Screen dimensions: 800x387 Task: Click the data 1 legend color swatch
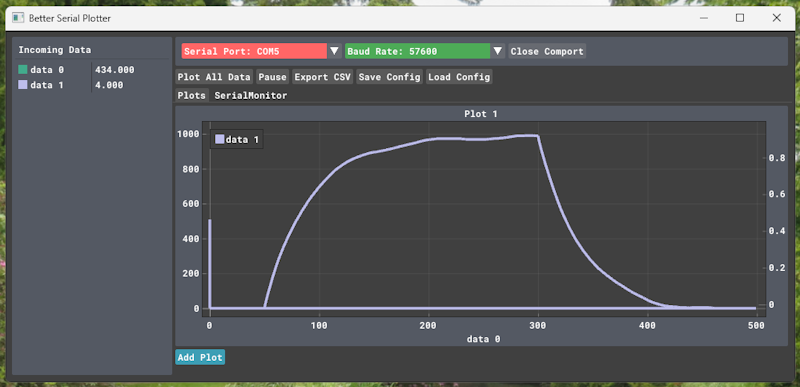(220, 139)
